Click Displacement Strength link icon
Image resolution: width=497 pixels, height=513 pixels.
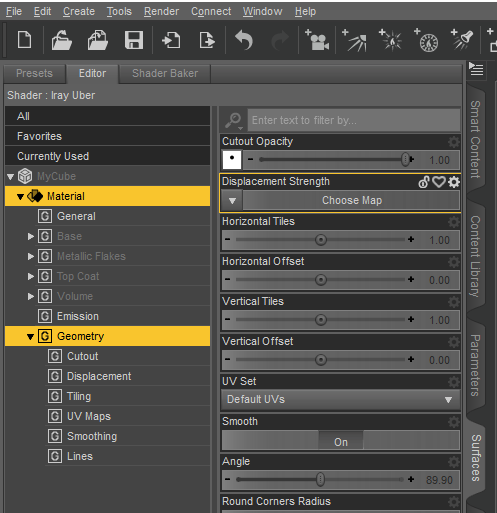(424, 182)
